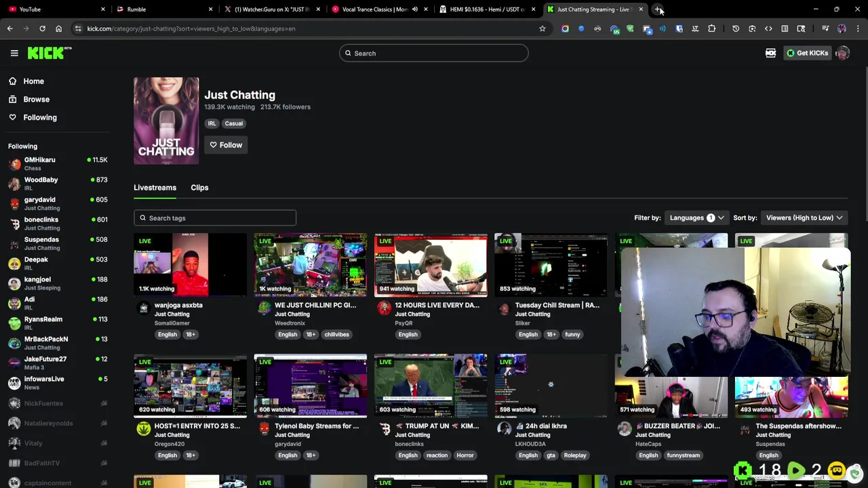Open a new browser tab
The width and height of the screenshot is (868, 488).
coord(658,9)
